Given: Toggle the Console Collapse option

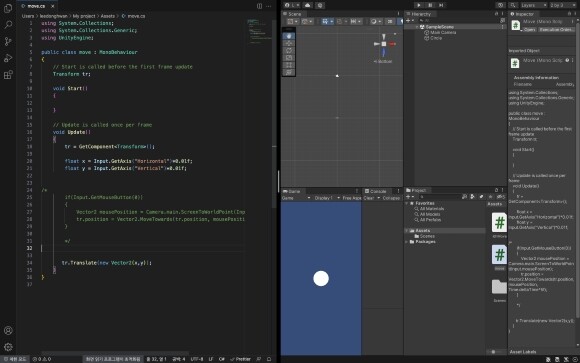Looking at the screenshot, I should click(391, 198).
